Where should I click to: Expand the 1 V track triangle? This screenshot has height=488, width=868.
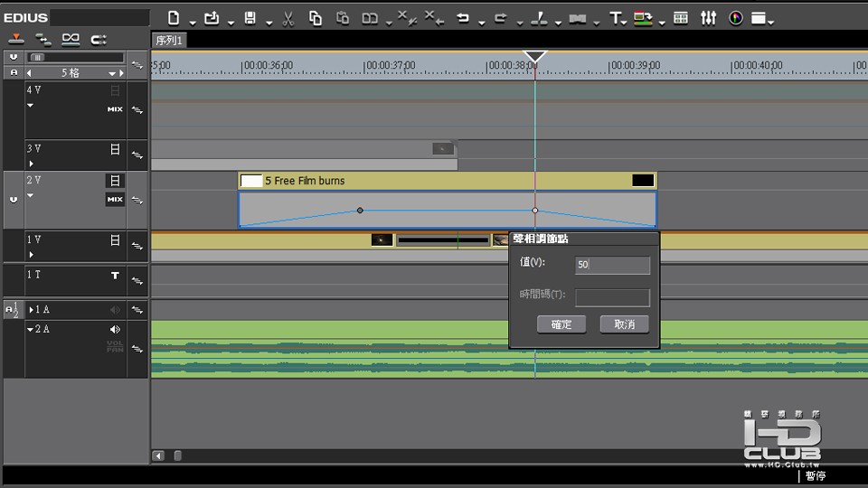pyautogui.click(x=30, y=255)
